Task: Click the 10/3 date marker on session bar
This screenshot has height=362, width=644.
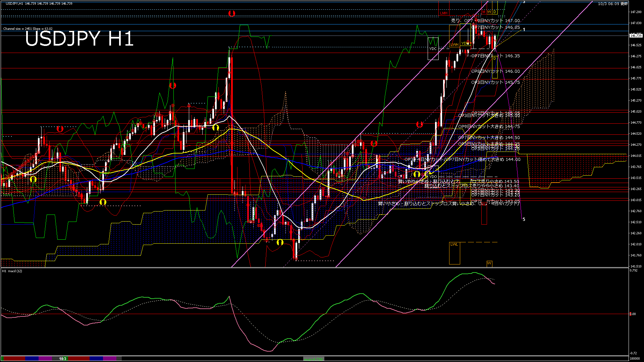Action: click(63, 359)
